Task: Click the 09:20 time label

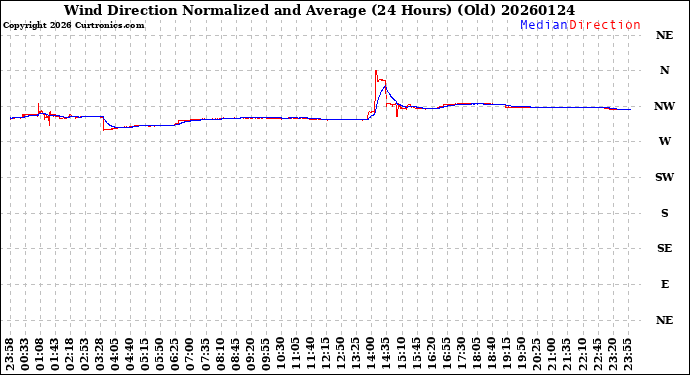Action: click(251, 355)
